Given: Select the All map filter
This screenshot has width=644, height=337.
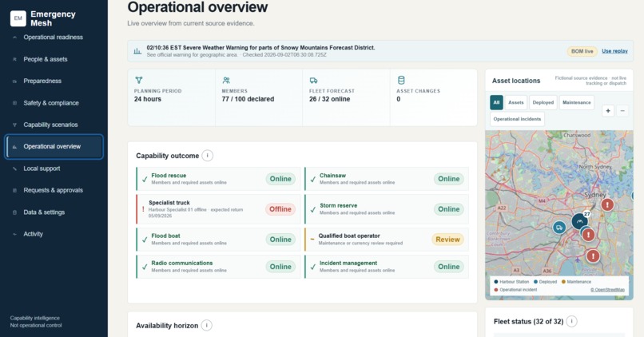Looking at the screenshot, I should tap(496, 103).
